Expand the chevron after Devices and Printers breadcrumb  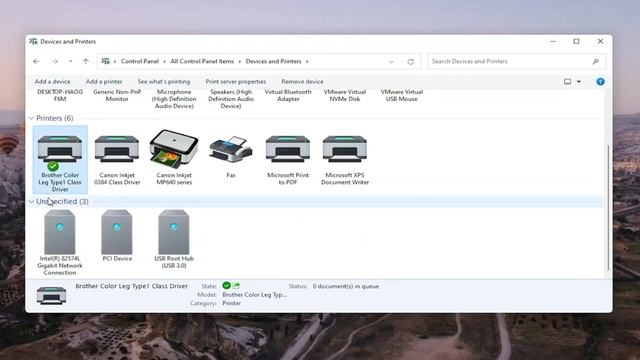point(307,62)
